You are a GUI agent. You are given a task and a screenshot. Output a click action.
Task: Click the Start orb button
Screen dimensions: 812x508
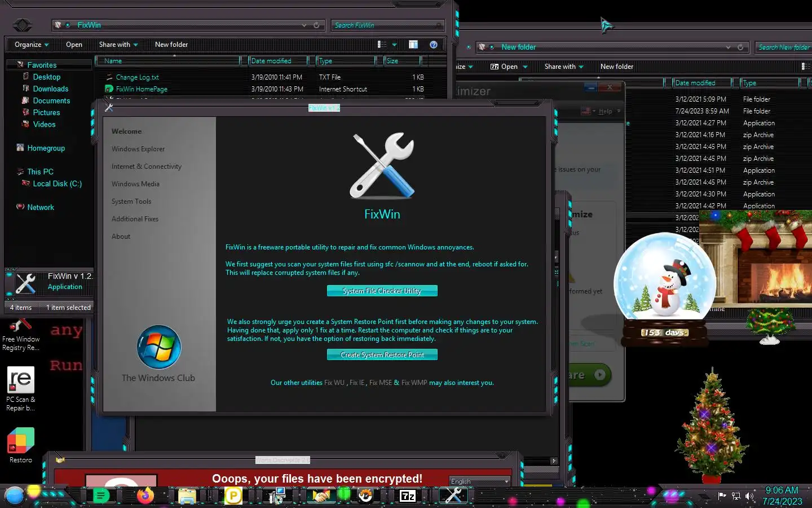coord(15,495)
